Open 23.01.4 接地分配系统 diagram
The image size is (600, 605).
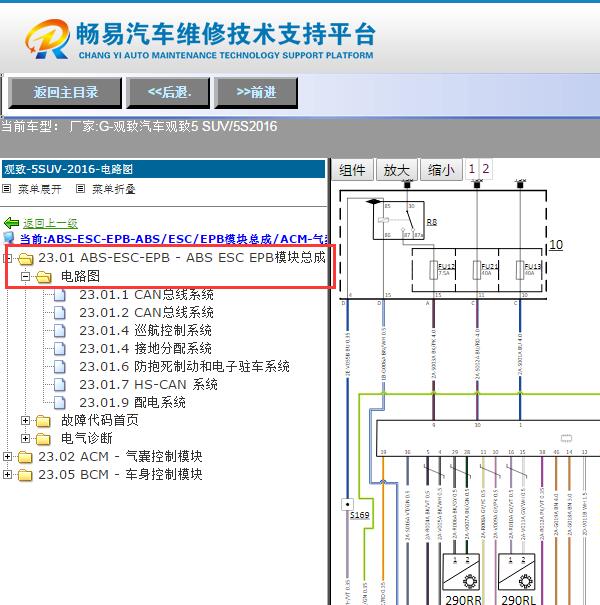point(145,348)
